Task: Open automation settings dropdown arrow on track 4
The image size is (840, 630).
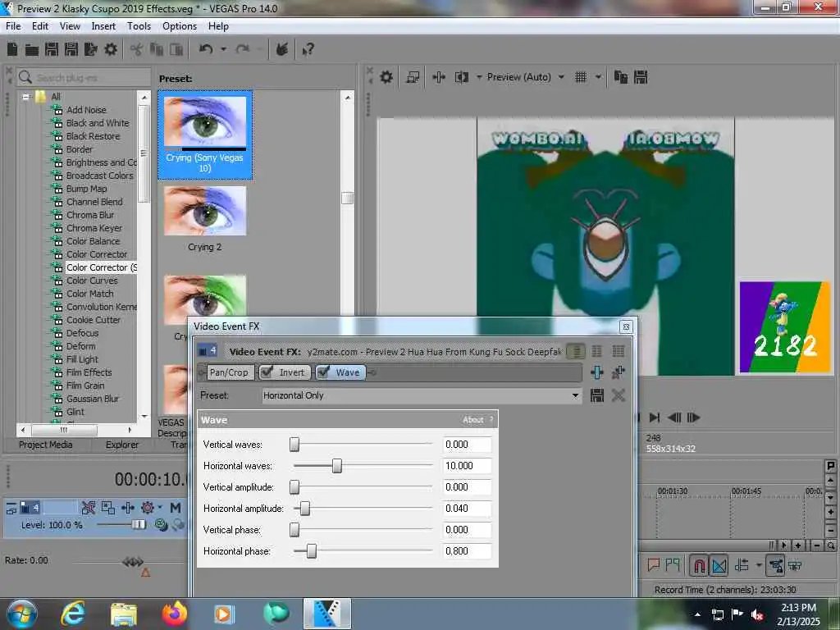Action: pos(160,507)
